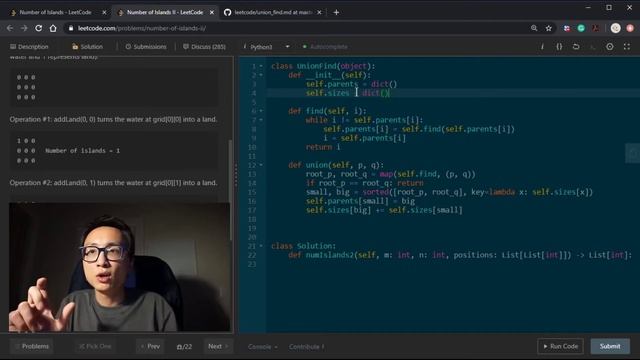Close the Number of Islands II tab
Screen dimensions: 640x360
(212, 13)
